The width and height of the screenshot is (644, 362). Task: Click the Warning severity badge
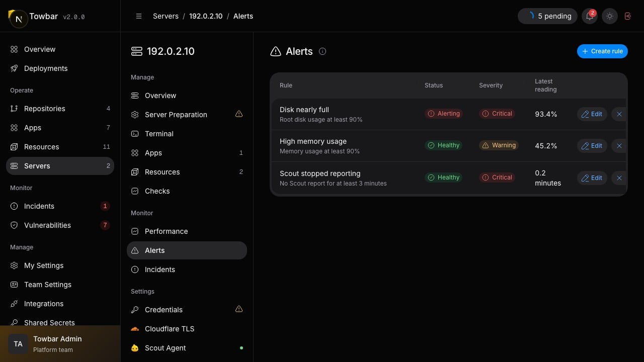(499, 145)
